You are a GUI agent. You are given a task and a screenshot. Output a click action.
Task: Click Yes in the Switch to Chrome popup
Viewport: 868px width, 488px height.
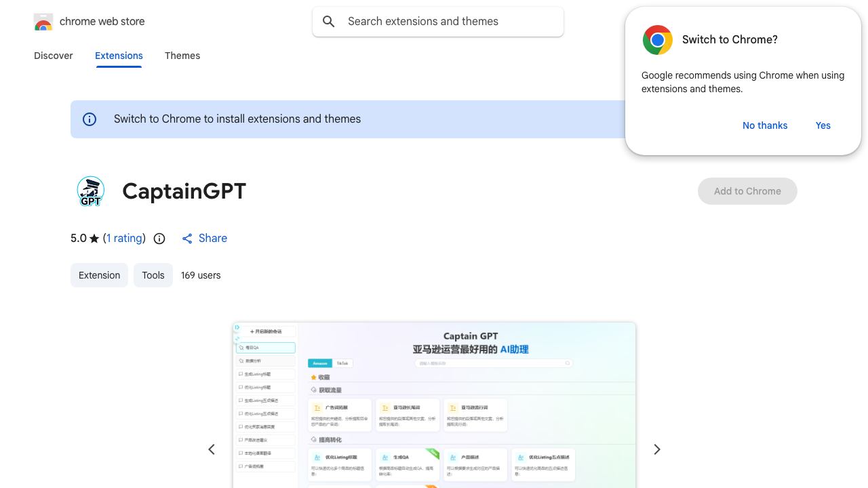click(x=823, y=125)
